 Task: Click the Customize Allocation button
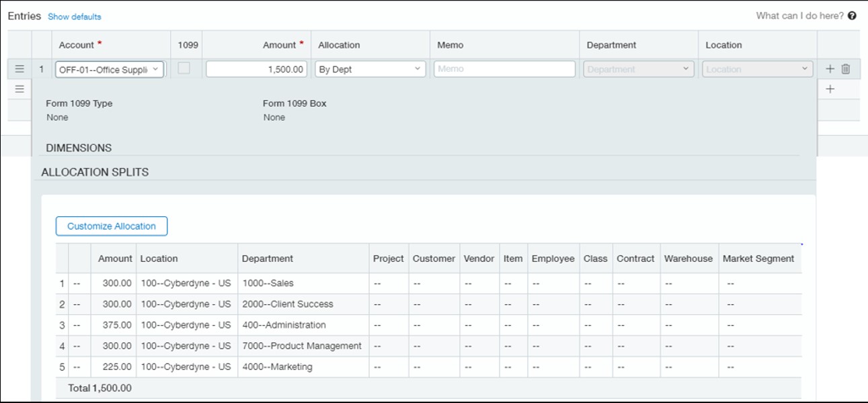110,226
